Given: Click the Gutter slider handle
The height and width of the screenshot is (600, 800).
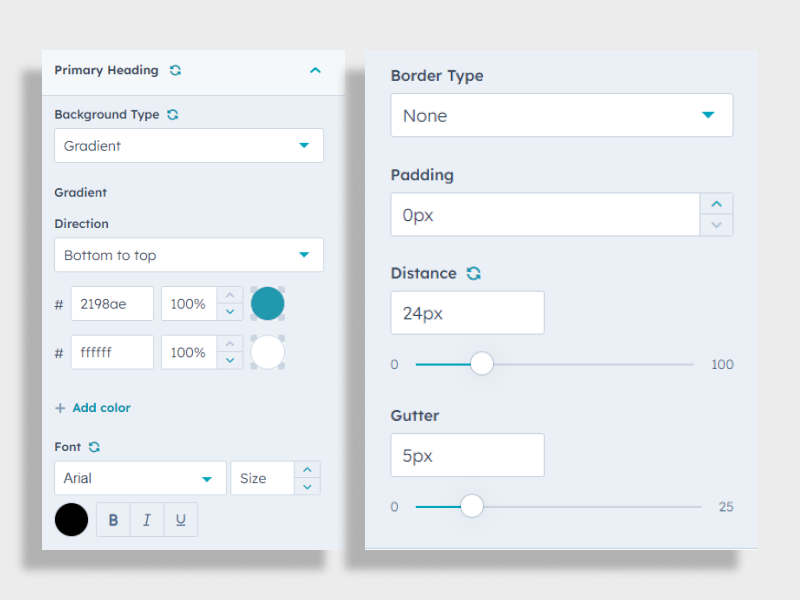Looking at the screenshot, I should click(472, 506).
